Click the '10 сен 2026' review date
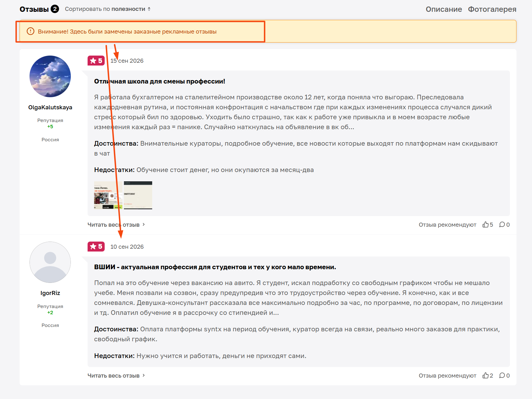Viewport: 532px width, 399px height. 127,247
